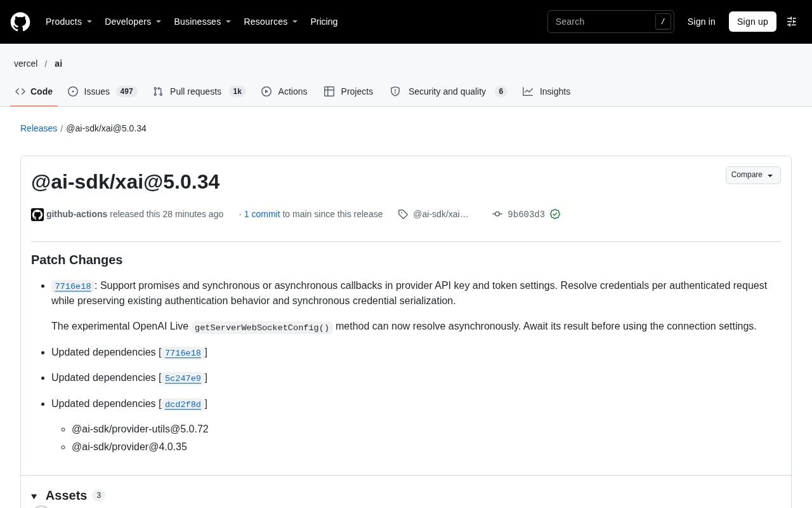Click the Sign up button
Screen dimensions: 812x508
click(752, 22)
